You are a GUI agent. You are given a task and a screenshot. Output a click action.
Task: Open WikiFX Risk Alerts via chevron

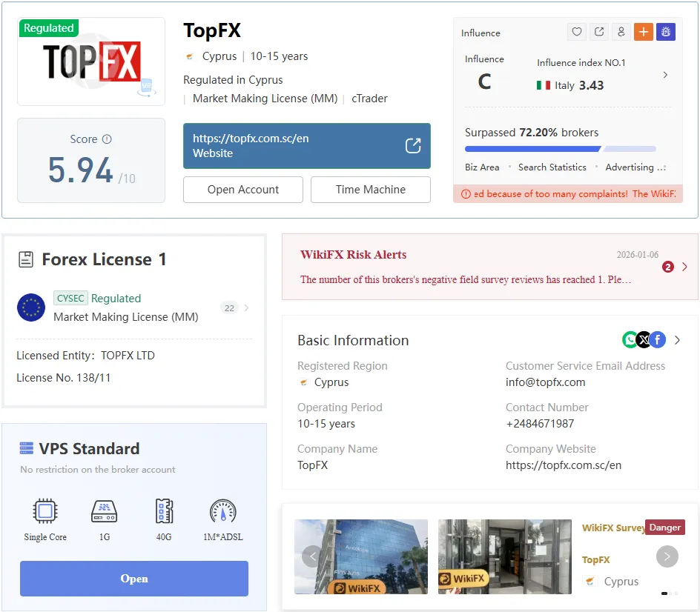[685, 267]
